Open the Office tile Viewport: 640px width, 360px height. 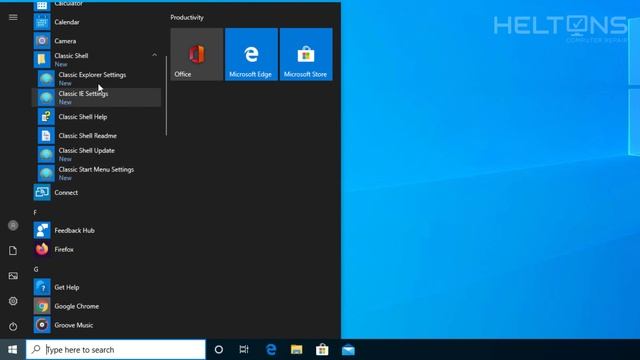click(x=197, y=54)
